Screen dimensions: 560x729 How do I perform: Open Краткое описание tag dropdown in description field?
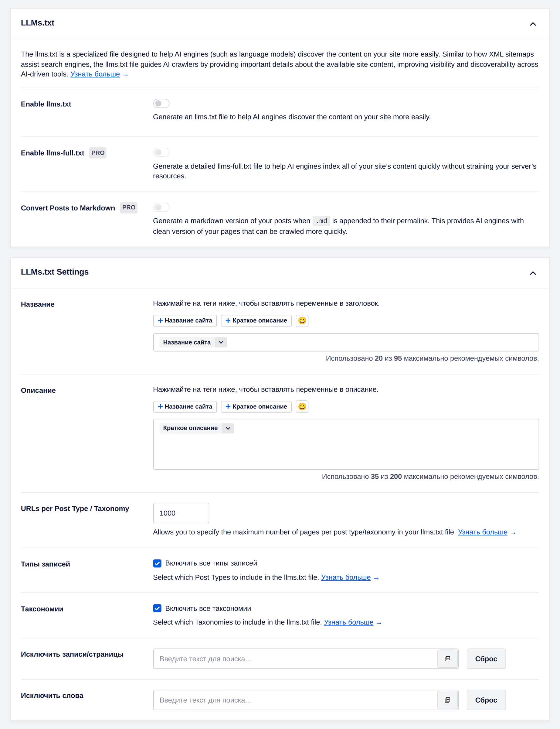tap(228, 428)
